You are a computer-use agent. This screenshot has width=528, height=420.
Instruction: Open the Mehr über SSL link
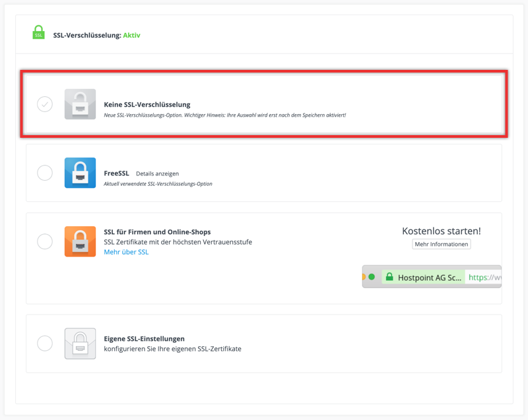point(126,252)
